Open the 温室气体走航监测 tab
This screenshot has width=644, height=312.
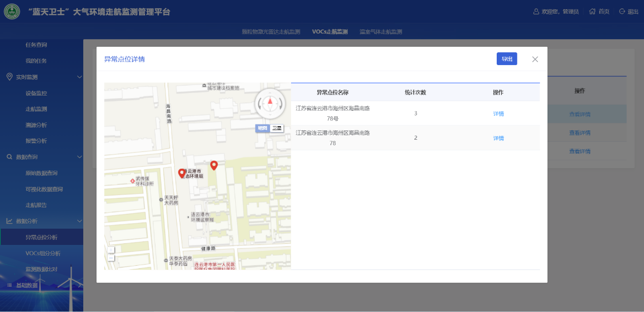pyautogui.click(x=380, y=32)
